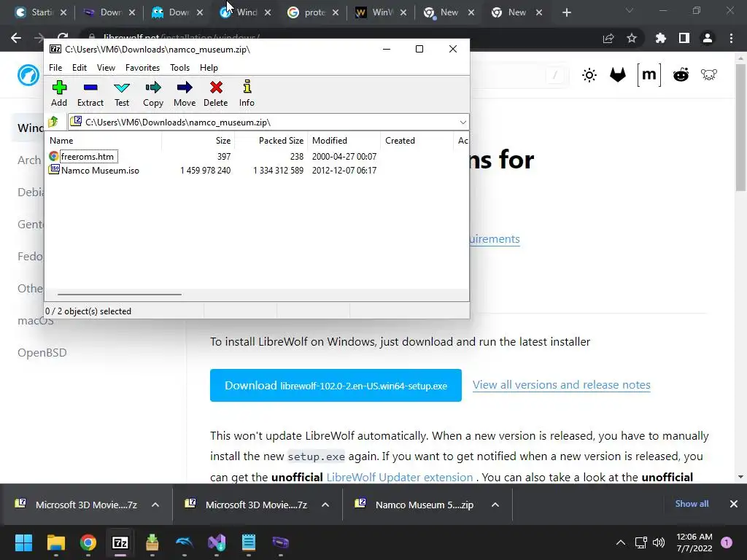Open clock and date in taskbar
Screen dimensions: 747x560
click(x=694, y=542)
